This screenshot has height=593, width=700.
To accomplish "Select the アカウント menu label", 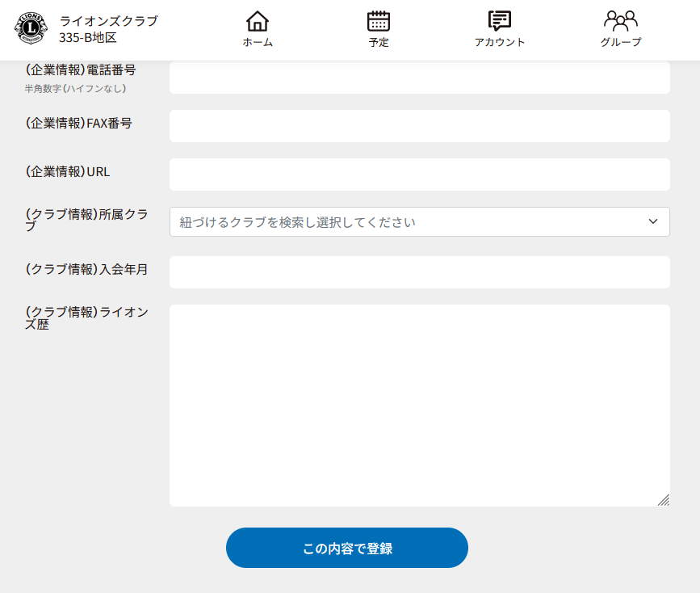I will click(500, 43).
